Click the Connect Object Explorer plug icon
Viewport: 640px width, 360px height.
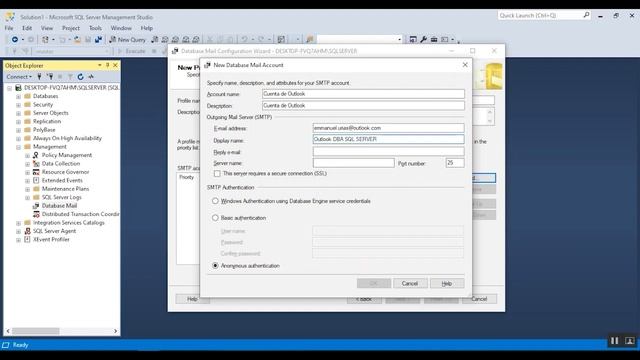point(39,77)
